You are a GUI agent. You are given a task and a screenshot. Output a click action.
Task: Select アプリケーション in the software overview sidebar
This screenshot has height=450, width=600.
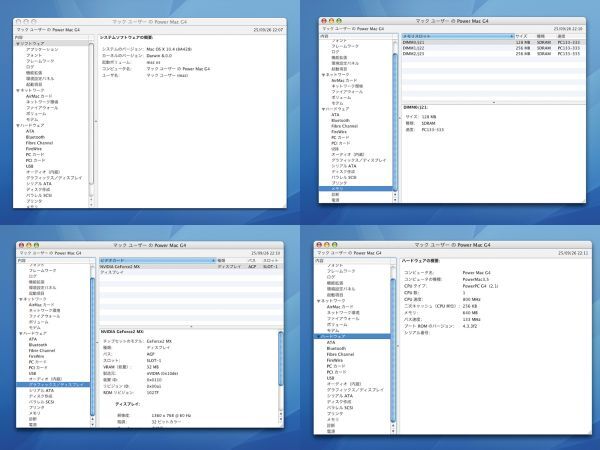[x=41, y=48]
